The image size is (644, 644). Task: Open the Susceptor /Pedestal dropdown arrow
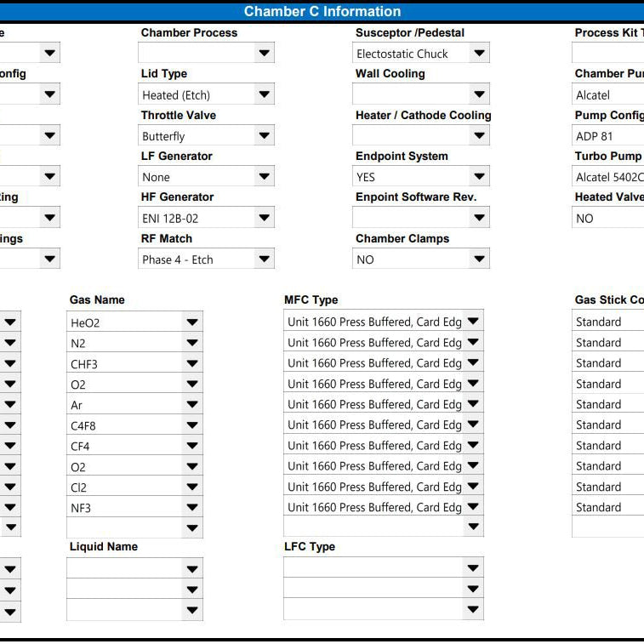click(x=479, y=53)
